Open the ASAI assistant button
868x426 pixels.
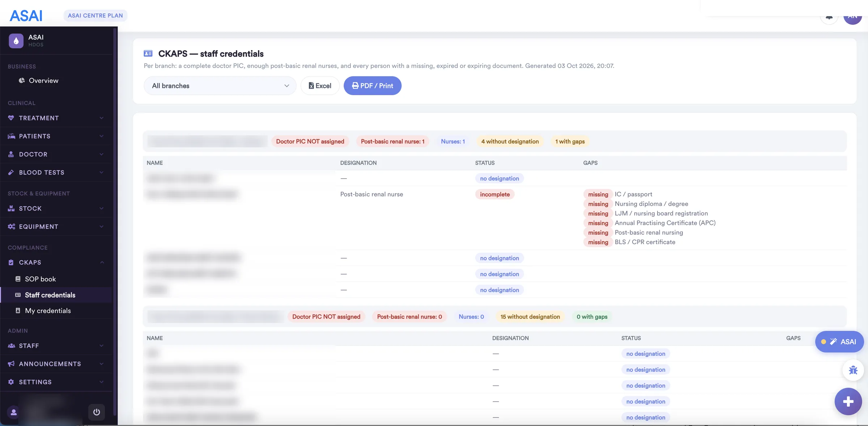tap(839, 341)
